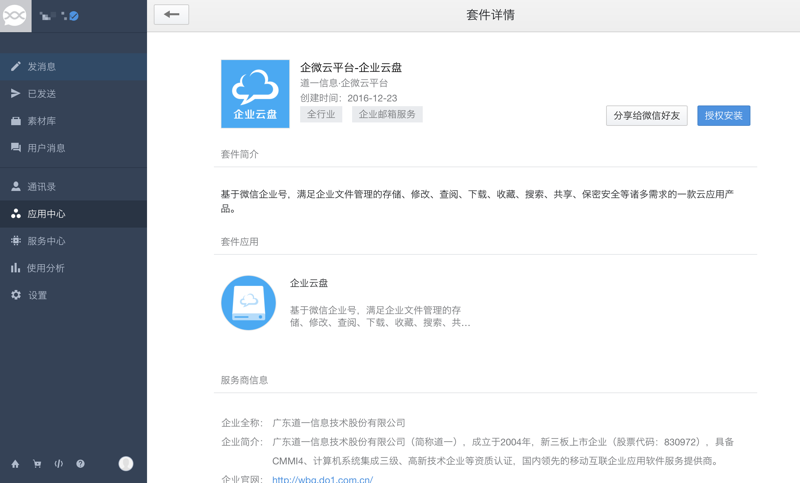The height and width of the screenshot is (483, 800).
Task: Click the 道一信息·企微云平台 provider name
Action: click(x=344, y=83)
